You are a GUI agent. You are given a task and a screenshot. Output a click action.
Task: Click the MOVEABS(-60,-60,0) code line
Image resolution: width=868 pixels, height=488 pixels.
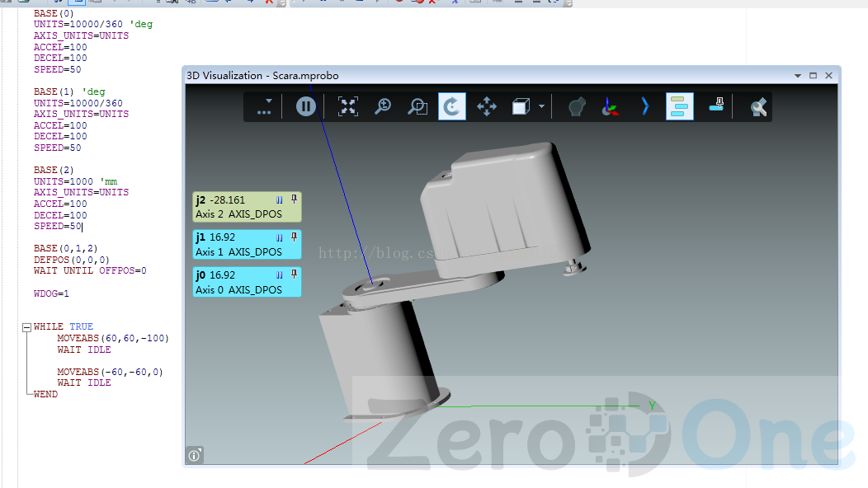[111, 372]
